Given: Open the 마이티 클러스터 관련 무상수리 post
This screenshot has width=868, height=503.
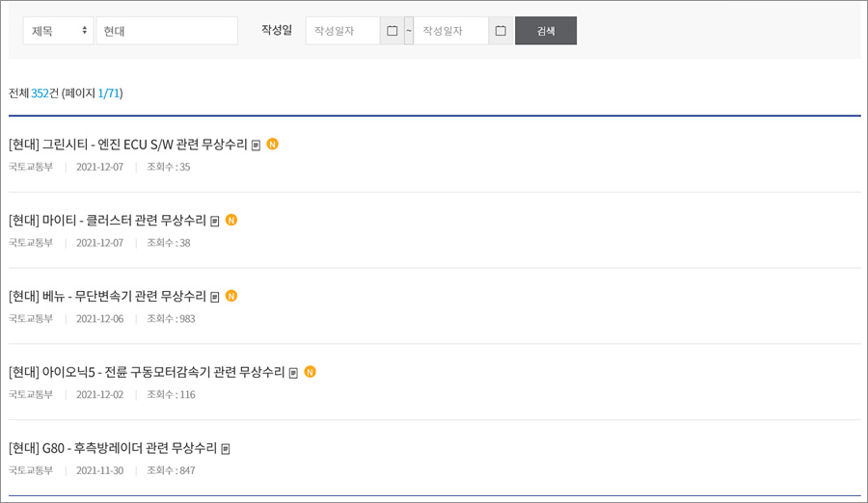Looking at the screenshot, I should pos(107,221).
